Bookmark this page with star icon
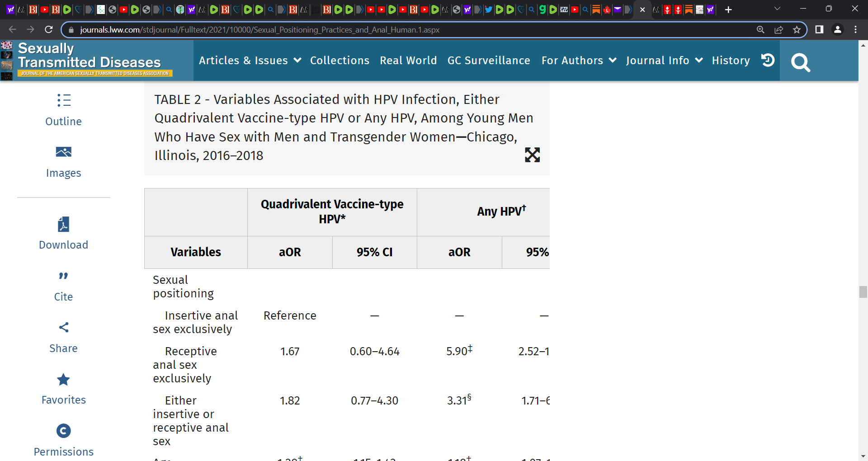 pyautogui.click(x=797, y=30)
